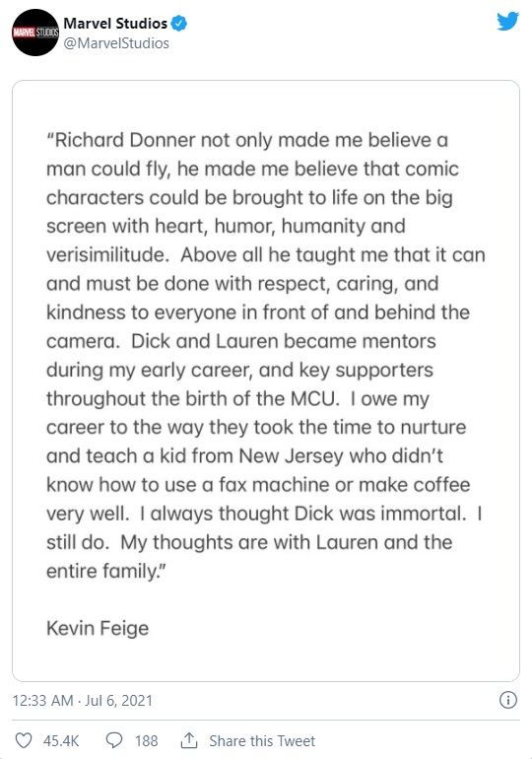Click the Jul 6, 2021 date
Image resolution: width=532 pixels, height=759 pixels.
coord(118,701)
